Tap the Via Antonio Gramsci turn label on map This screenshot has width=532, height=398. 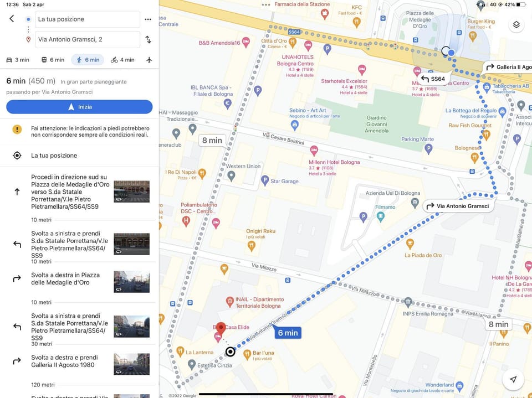click(458, 206)
